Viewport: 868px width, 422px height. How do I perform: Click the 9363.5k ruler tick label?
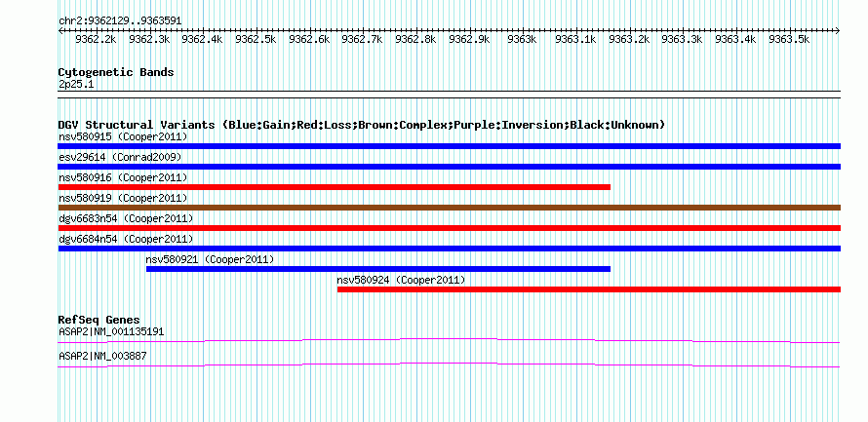tap(789, 39)
